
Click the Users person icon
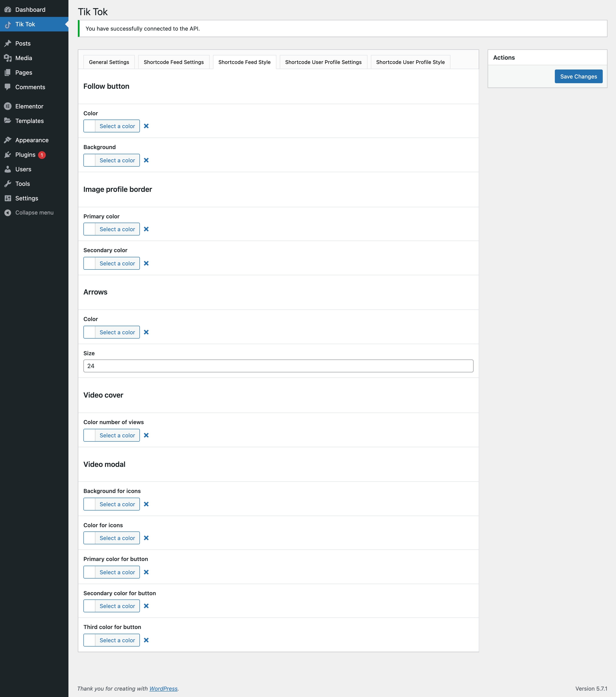[x=8, y=169]
